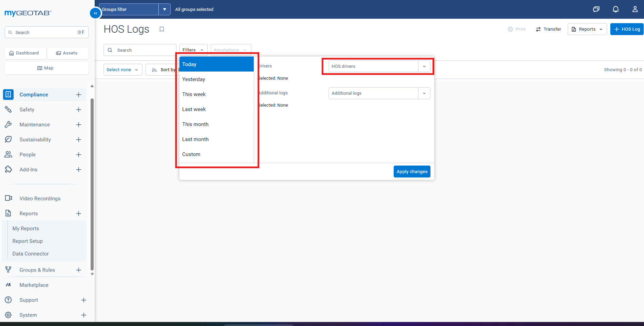Select Last month date range
The height and width of the screenshot is (326, 644).
click(217, 139)
